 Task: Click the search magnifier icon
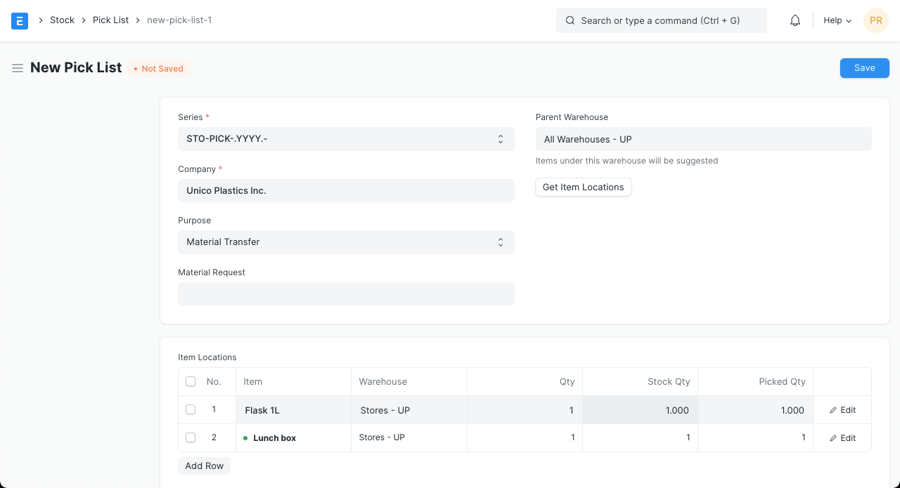[x=570, y=20]
